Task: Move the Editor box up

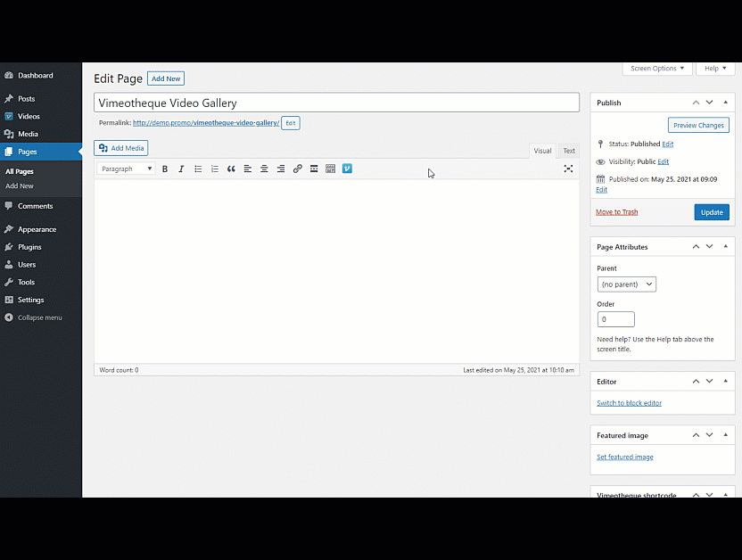Action: click(696, 382)
